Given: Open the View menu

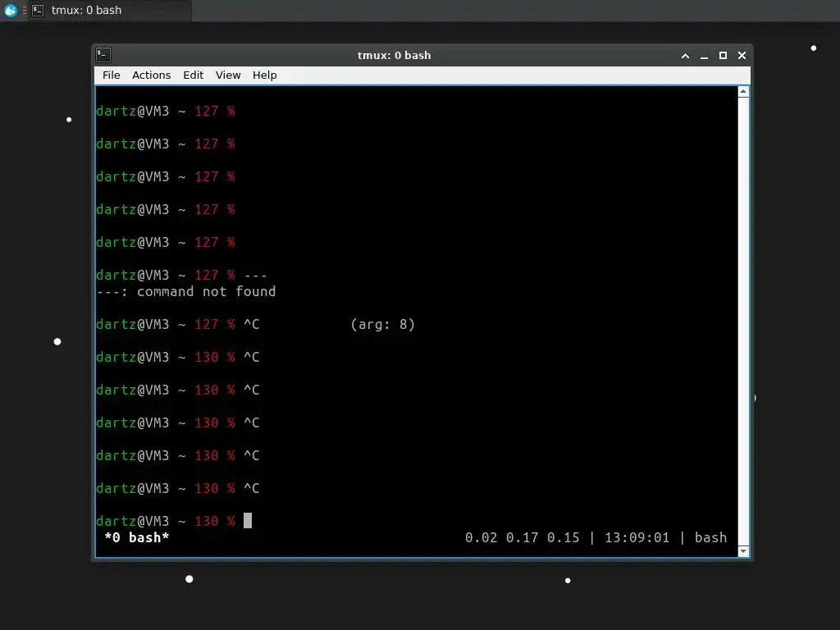Looking at the screenshot, I should point(228,75).
